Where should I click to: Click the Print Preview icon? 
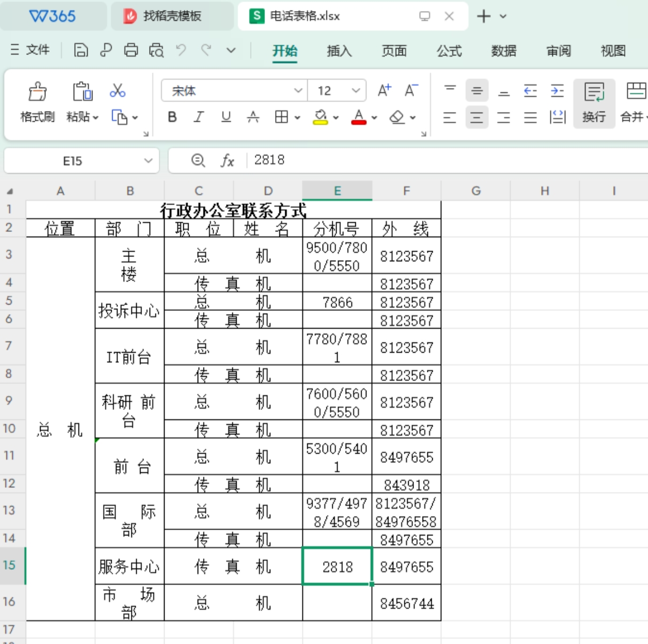157,50
